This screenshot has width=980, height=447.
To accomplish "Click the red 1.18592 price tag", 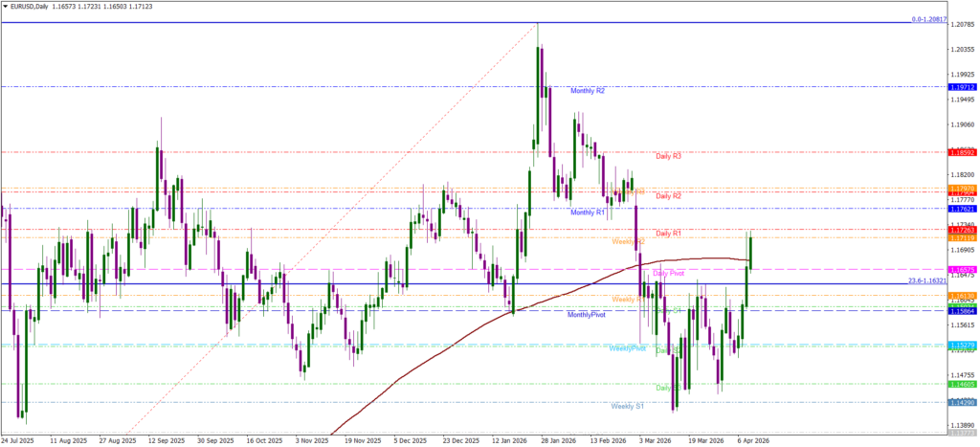I will click(x=961, y=152).
